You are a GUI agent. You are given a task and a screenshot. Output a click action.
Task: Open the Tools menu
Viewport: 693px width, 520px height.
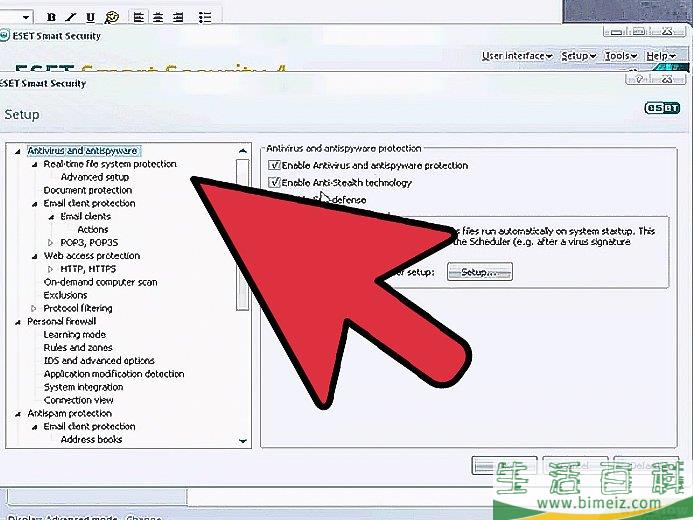coord(621,56)
